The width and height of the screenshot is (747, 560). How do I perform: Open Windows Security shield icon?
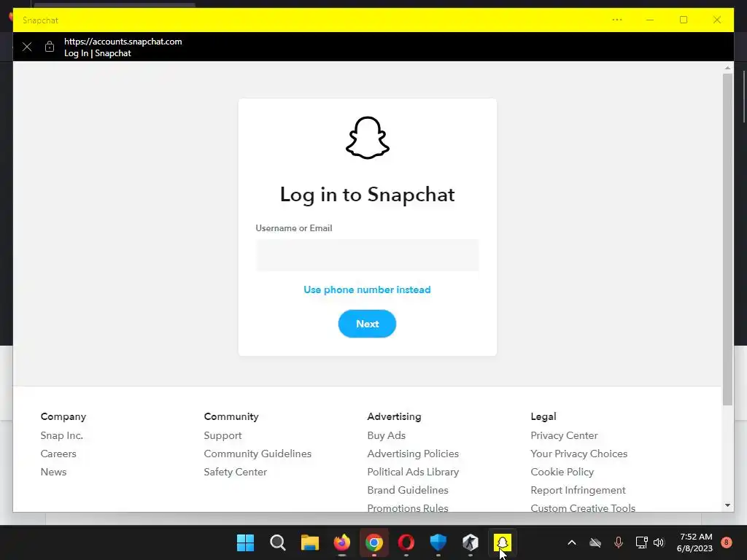coord(438,542)
